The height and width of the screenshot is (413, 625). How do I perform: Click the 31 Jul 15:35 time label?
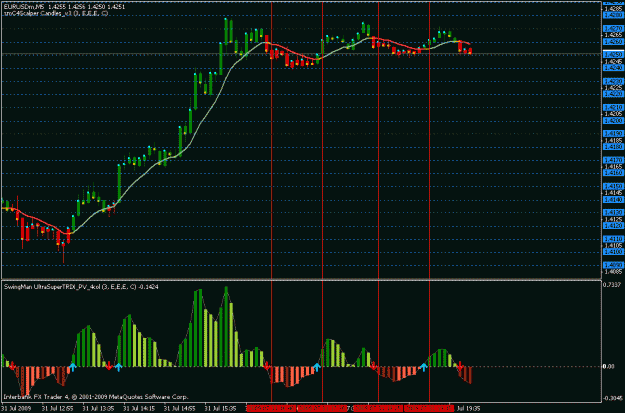coord(220,409)
